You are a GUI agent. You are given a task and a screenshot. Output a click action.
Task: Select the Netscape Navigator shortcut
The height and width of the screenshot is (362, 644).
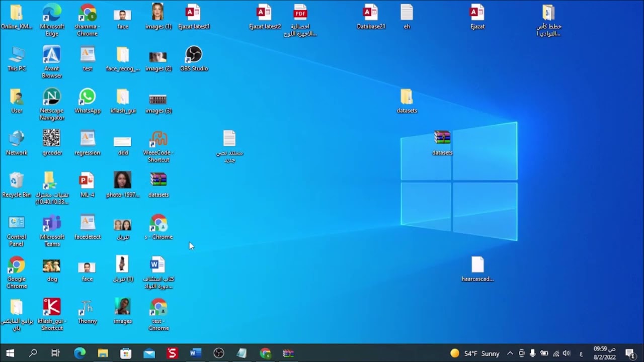coord(52,105)
